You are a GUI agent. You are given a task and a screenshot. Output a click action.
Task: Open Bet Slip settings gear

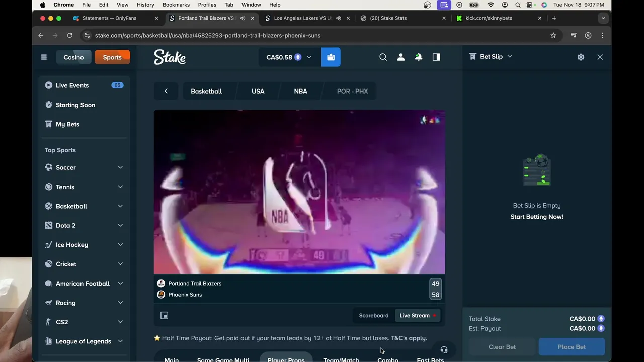[581, 57]
